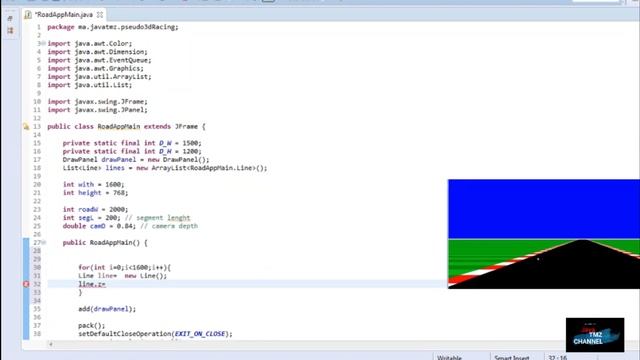Click the 'public RoadAppMain() {' constructor line
The width and height of the screenshot is (640, 360).
click(105, 242)
